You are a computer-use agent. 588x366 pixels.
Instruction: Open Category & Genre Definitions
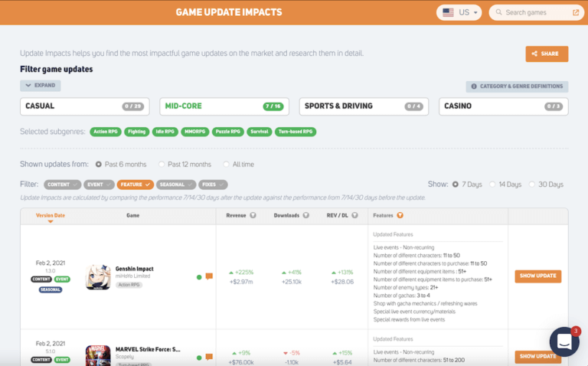click(x=517, y=87)
